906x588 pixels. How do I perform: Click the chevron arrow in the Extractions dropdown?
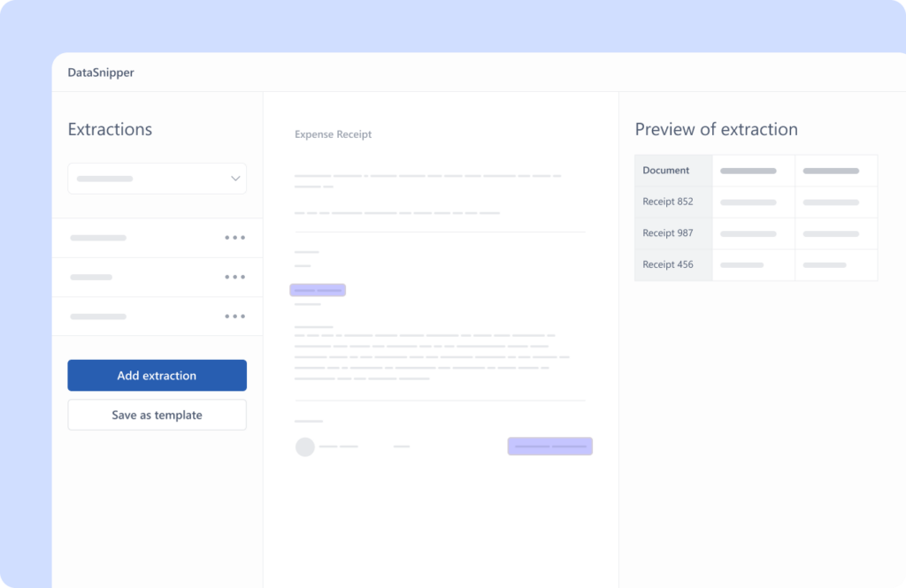coord(235,179)
